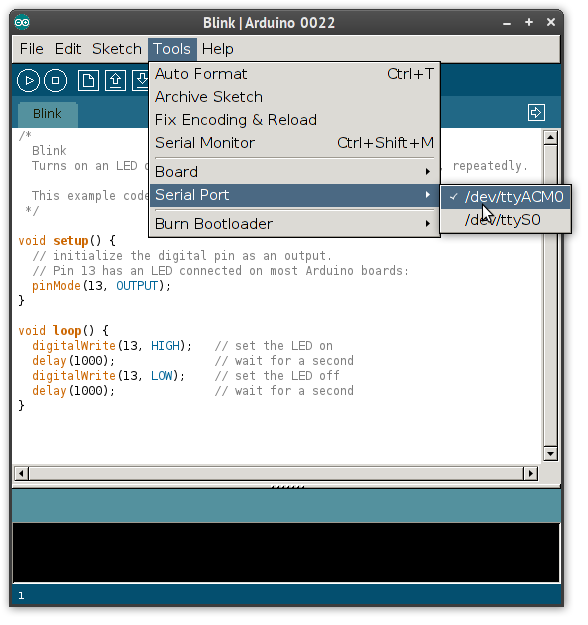Open the tab menu arrow icon

pos(536,113)
